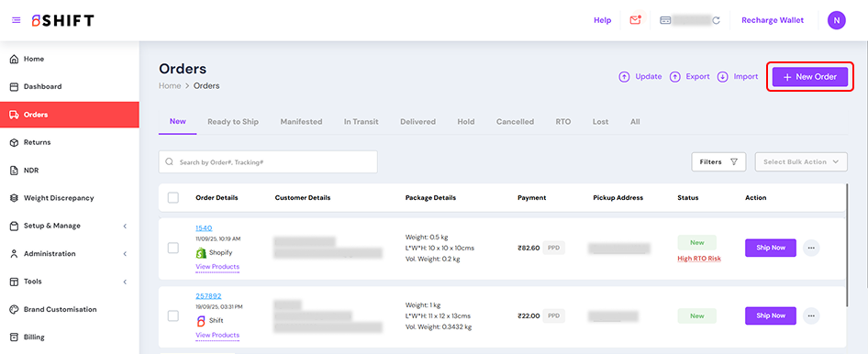Refresh wallet balance icon
The height and width of the screenshot is (354, 868).
click(716, 20)
